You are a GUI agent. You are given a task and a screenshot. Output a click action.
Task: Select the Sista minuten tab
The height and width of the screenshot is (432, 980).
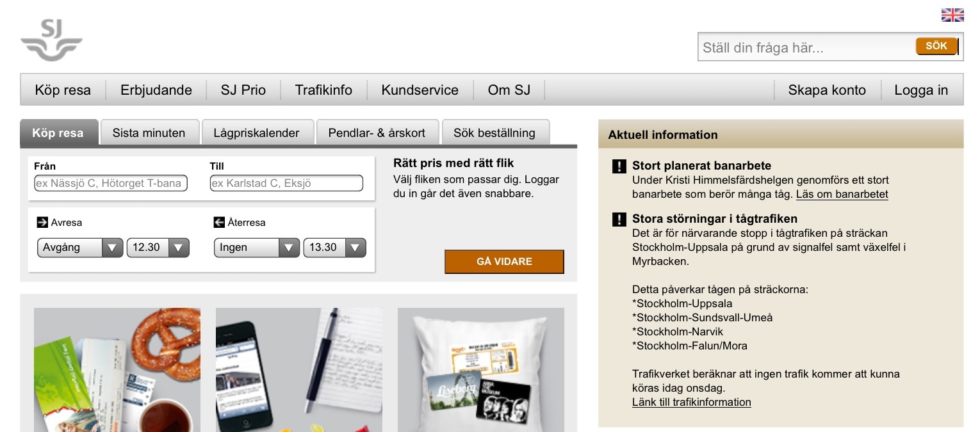click(149, 133)
